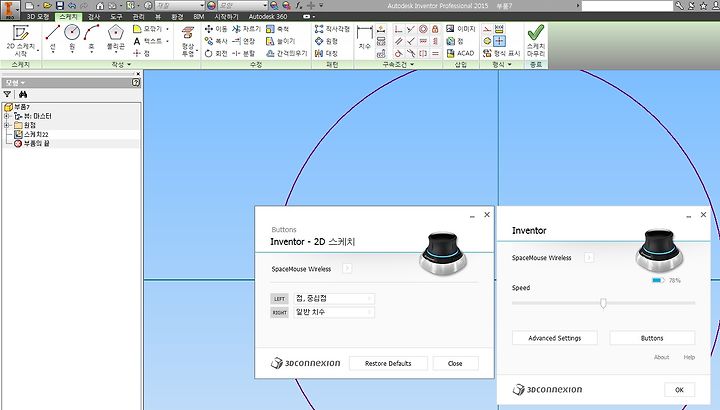Open the BIM ribbon tab
The width and height of the screenshot is (720, 410).
(x=199, y=17)
